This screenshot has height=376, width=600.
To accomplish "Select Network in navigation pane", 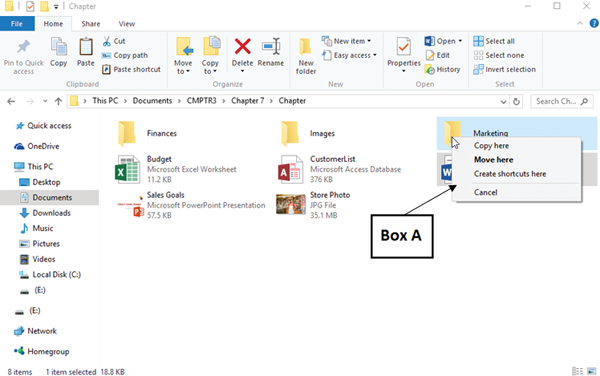I will [35, 331].
